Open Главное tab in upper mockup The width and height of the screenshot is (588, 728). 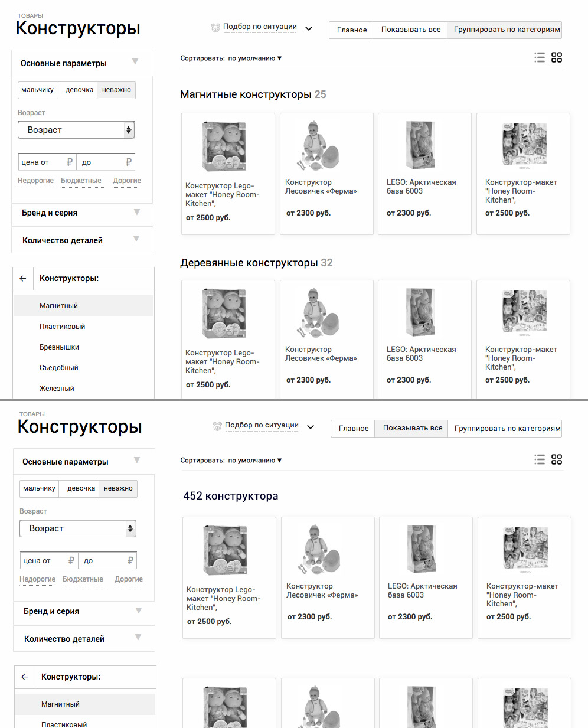coord(351,30)
